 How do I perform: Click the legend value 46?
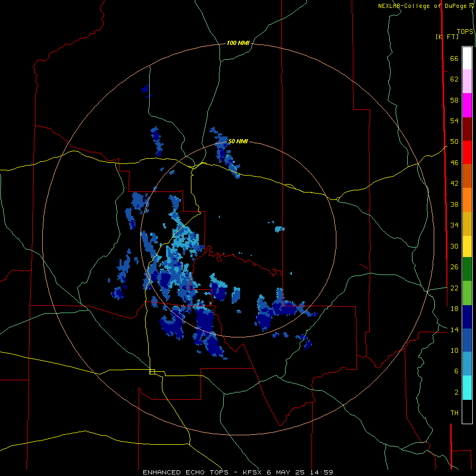point(454,163)
